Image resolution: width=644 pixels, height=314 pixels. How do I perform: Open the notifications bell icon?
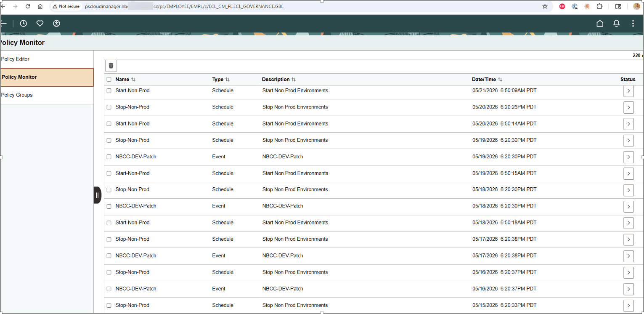click(616, 24)
